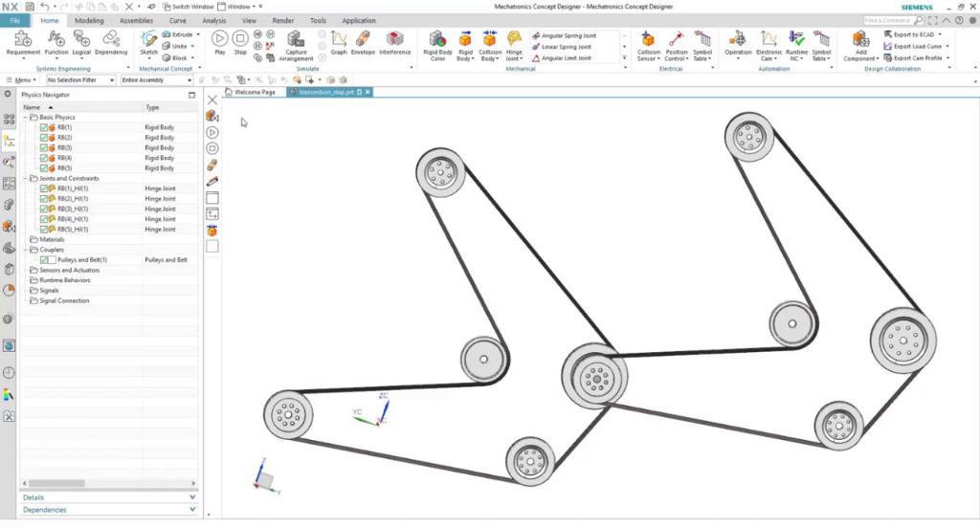Open the Welcome Page tab
The width and height of the screenshot is (980, 528).
[x=250, y=92]
